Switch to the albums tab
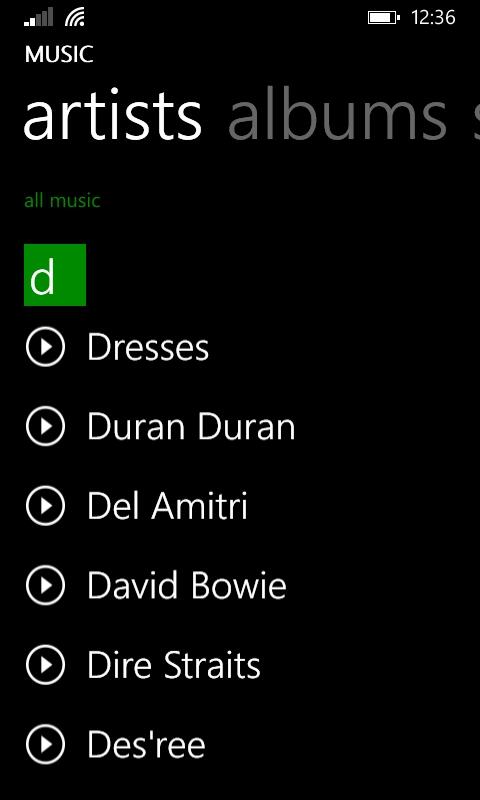Viewport: 480px width, 800px height. click(x=337, y=116)
